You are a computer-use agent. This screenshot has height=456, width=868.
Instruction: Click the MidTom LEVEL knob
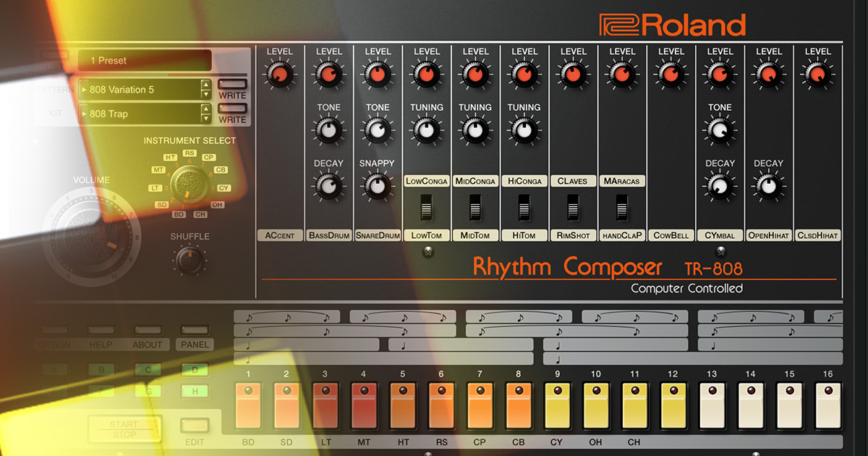[x=475, y=74]
